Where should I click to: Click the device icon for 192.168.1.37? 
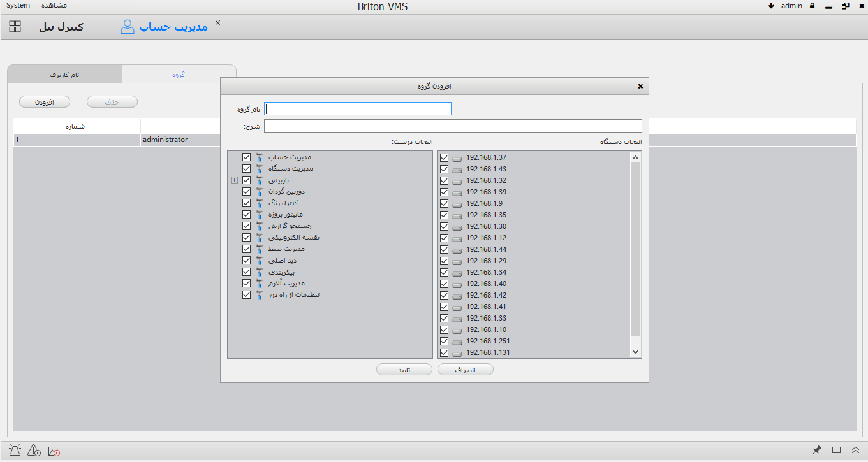click(x=457, y=158)
